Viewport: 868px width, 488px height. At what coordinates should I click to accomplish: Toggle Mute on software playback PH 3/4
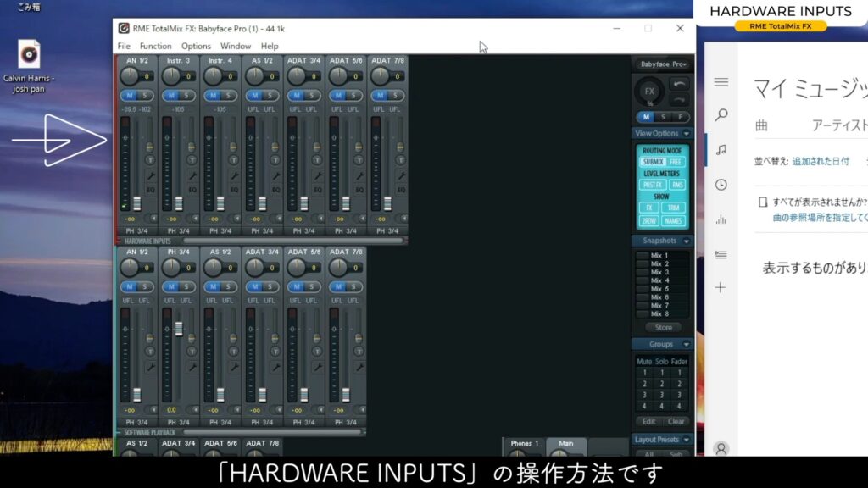pos(171,286)
